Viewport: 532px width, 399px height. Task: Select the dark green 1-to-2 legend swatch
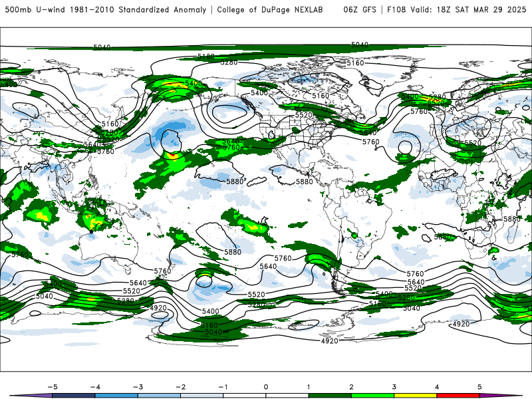(x=330, y=396)
